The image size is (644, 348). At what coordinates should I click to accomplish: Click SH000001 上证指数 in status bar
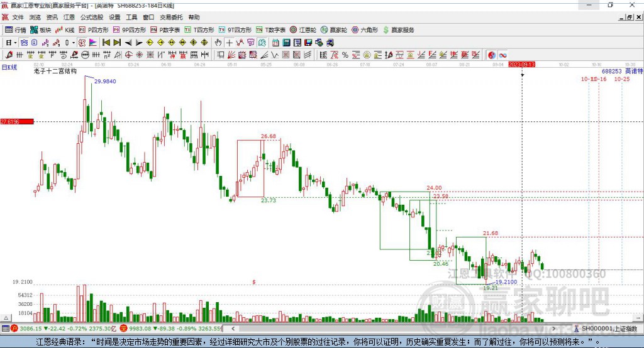pyautogui.click(x=609, y=329)
